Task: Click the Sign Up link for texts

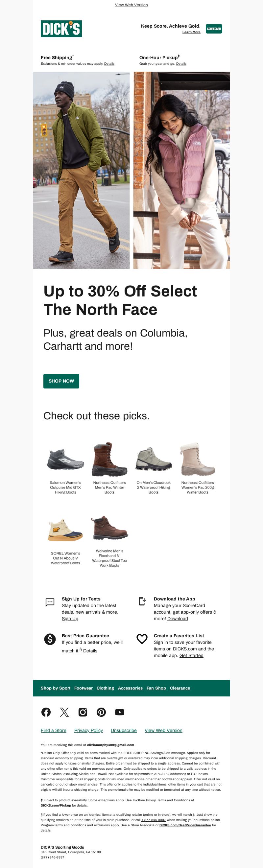Action: point(70,618)
